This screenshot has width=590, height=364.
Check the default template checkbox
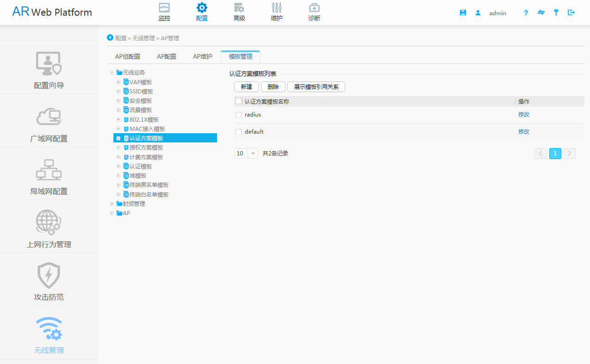coord(238,131)
